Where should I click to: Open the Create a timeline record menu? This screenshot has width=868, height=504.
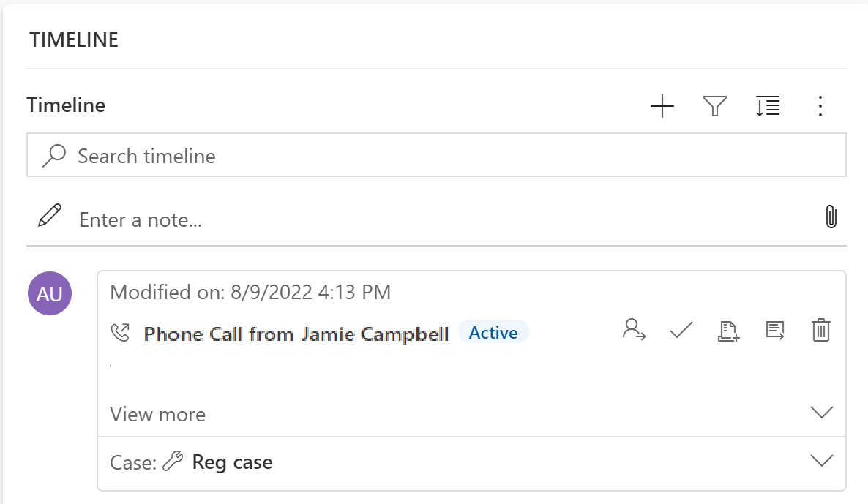pos(662,106)
